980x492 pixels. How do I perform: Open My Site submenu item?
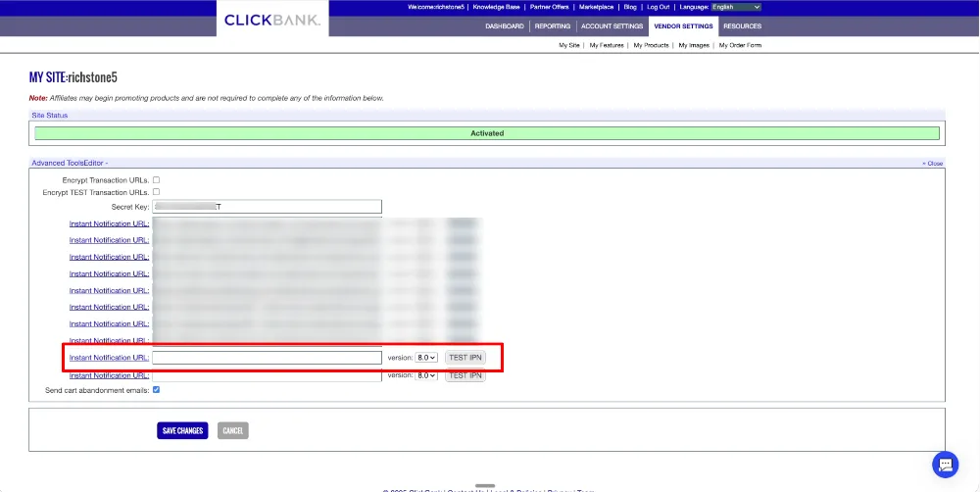tap(569, 45)
